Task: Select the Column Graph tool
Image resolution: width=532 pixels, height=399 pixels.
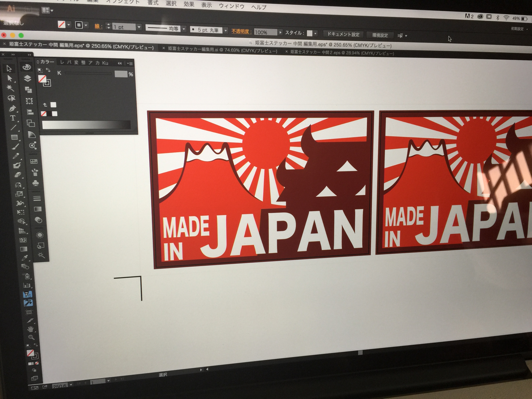Action: pos(27,285)
